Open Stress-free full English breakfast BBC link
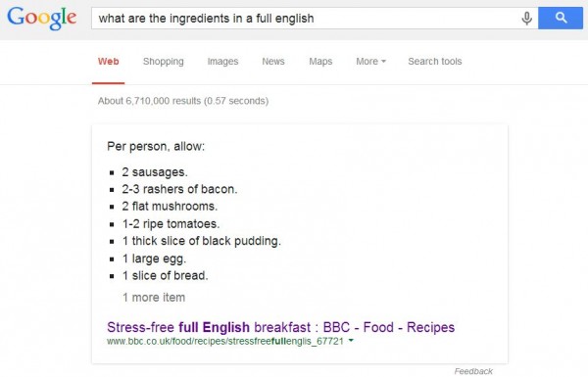The width and height of the screenshot is (588, 377). pos(280,327)
